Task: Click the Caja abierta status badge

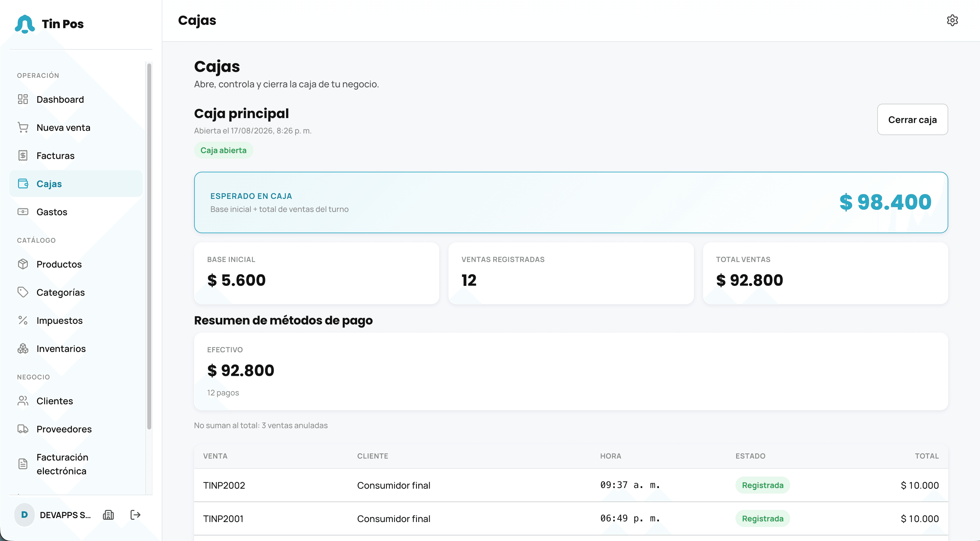Action: 223,150
